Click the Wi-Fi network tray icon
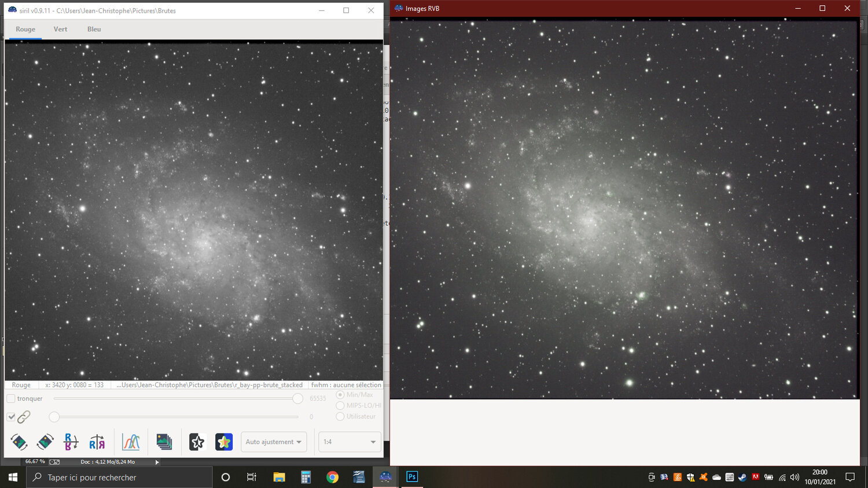Viewport: 868px width, 488px height. click(x=782, y=478)
